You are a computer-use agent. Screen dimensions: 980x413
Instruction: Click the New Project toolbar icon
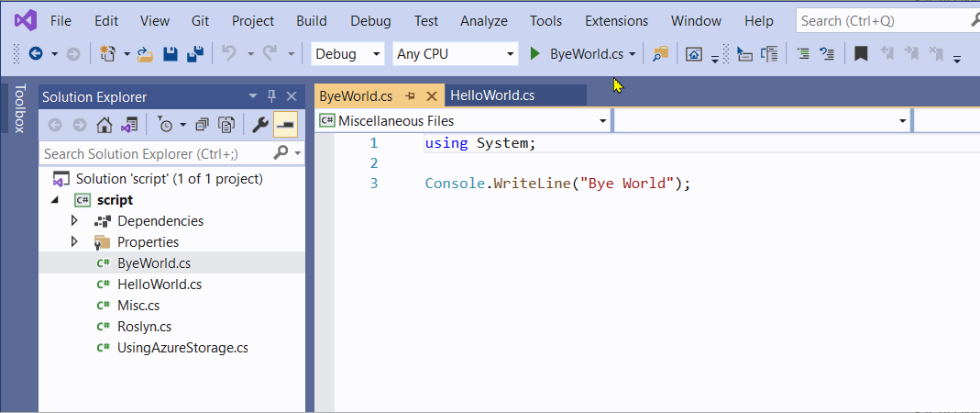coord(108,54)
